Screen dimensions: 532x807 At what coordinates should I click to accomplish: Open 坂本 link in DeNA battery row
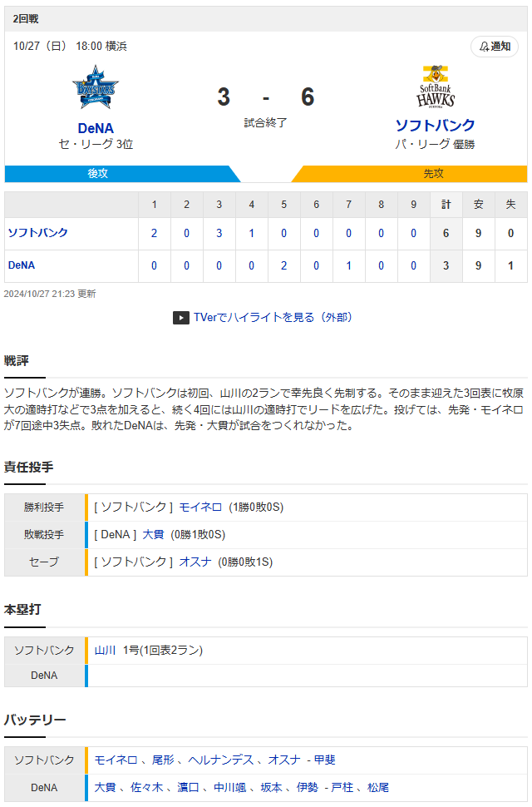pos(271,787)
